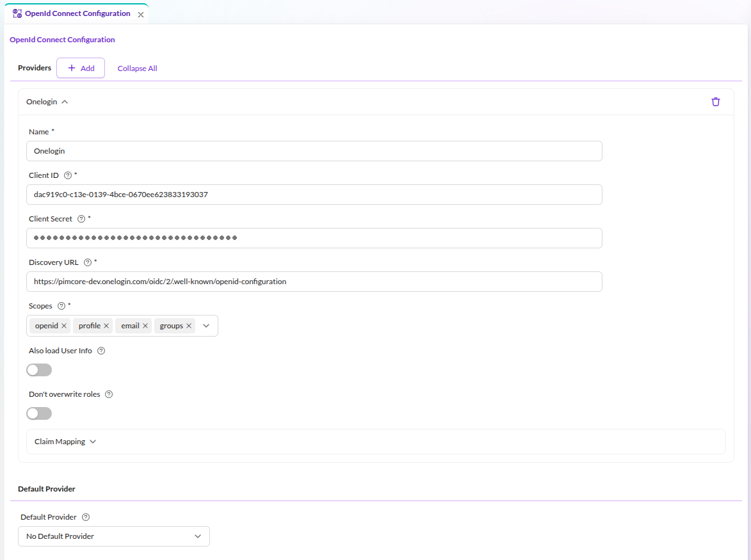Image resolution: width=751 pixels, height=560 pixels.
Task: Open the Default Provider dropdown
Action: tap(114, 536)
